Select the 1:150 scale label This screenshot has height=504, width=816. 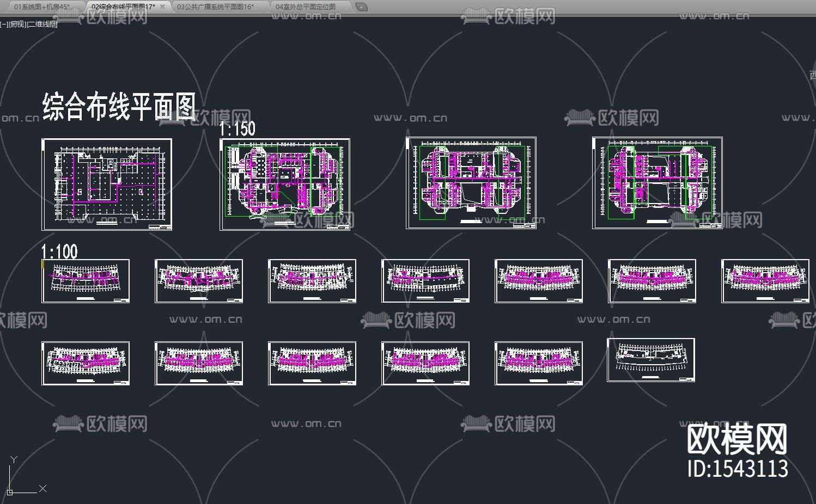pos(237,128)
